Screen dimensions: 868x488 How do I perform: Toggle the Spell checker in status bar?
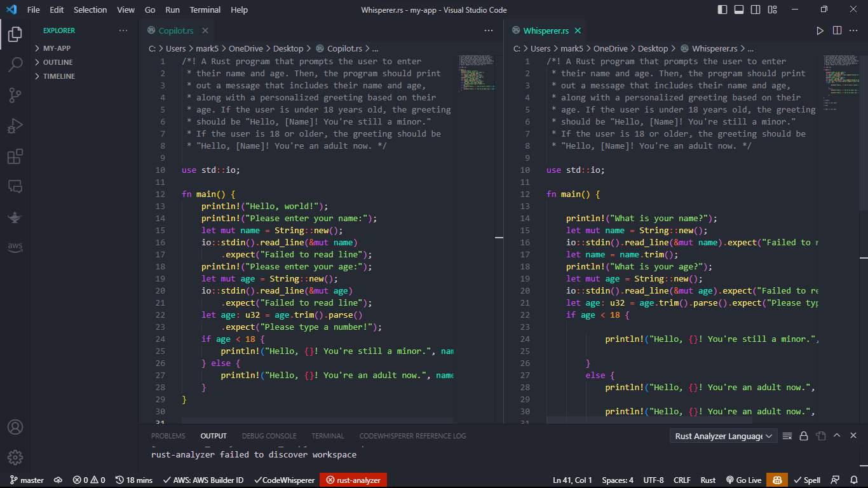click(x=807, y=480)
